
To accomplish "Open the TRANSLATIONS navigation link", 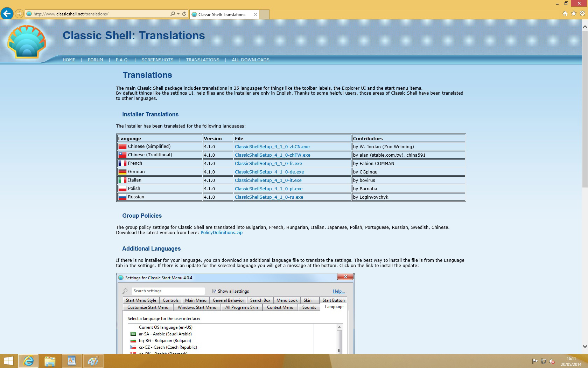I will (203, 60).
